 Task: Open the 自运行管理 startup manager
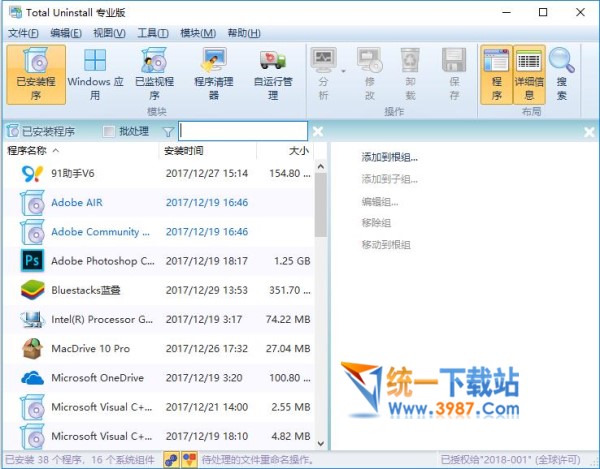coord(273,74)
